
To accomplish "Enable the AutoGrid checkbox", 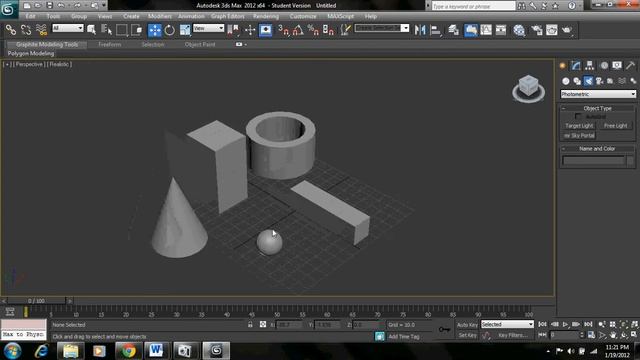I will click(578, 116).
